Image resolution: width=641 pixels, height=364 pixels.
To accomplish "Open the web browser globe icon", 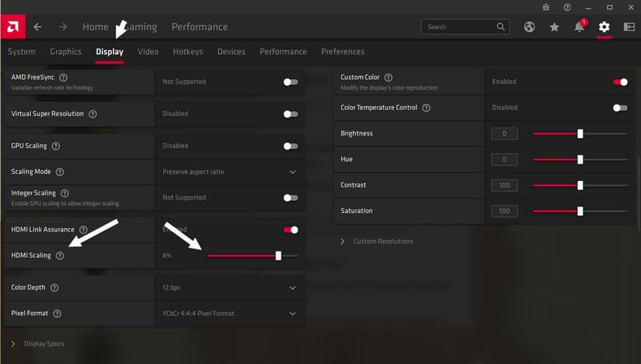I will pos(529,27).
